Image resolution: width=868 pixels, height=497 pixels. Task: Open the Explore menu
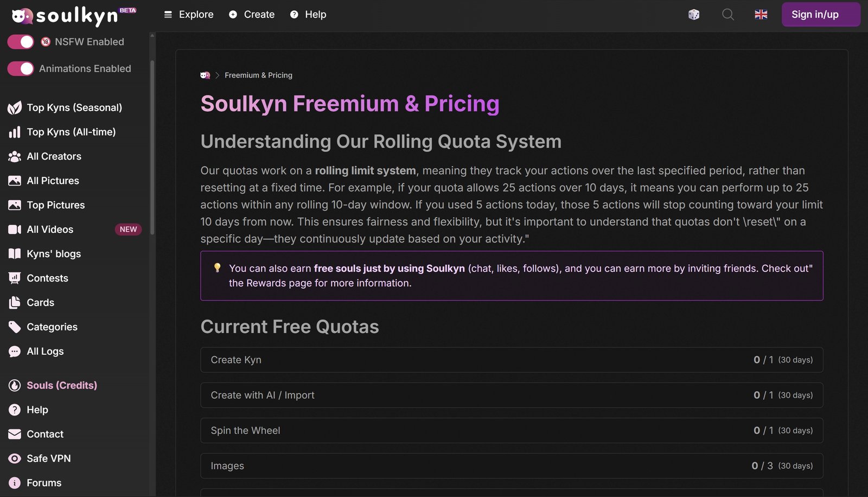(x=188, y=15)
